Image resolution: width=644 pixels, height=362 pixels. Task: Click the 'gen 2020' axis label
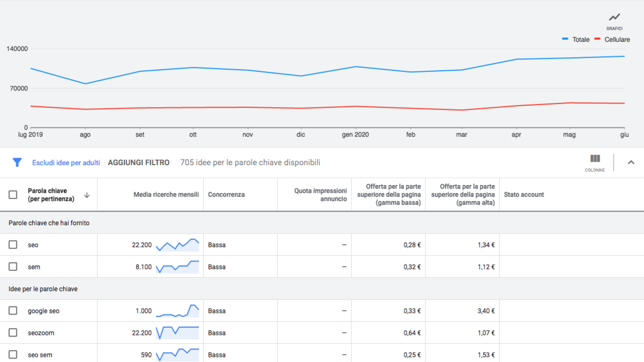(x=355, y=135)
